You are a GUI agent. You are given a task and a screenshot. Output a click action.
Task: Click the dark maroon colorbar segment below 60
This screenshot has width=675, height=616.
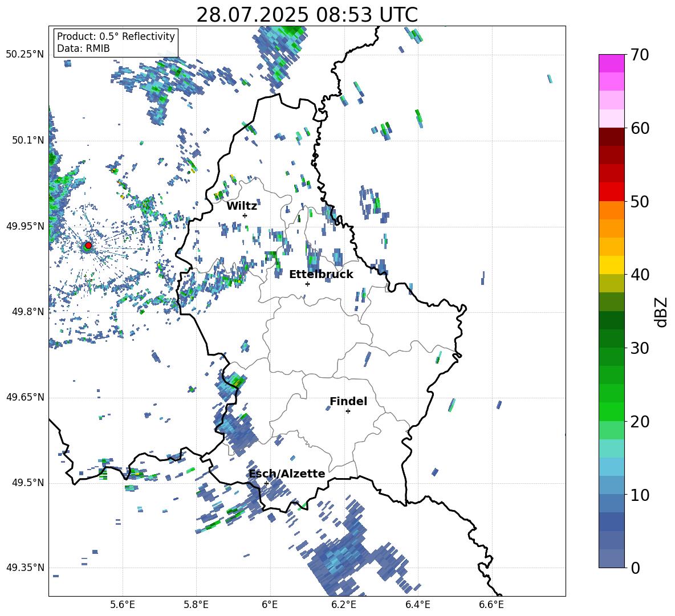coord(611,137)
